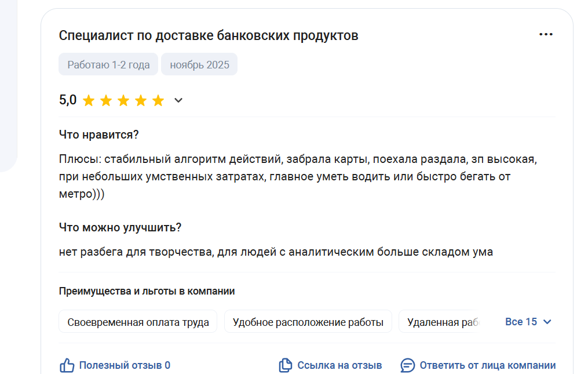Image resolution: width=588 pixels, height=374 pixels.
Task: Expand all 15 benefits with 'Все 15'
Action: click(521, 322)
